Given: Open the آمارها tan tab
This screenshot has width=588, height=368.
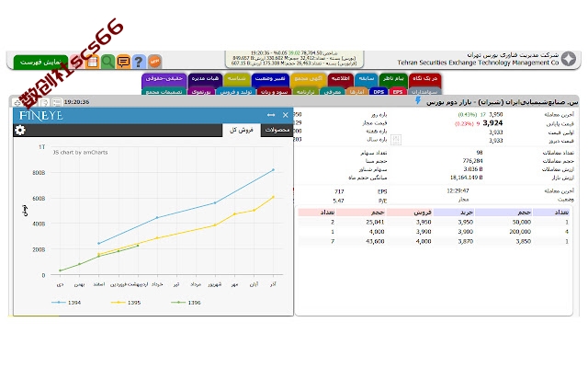Looking at the screenshot, I should click(x=356, y=91).
